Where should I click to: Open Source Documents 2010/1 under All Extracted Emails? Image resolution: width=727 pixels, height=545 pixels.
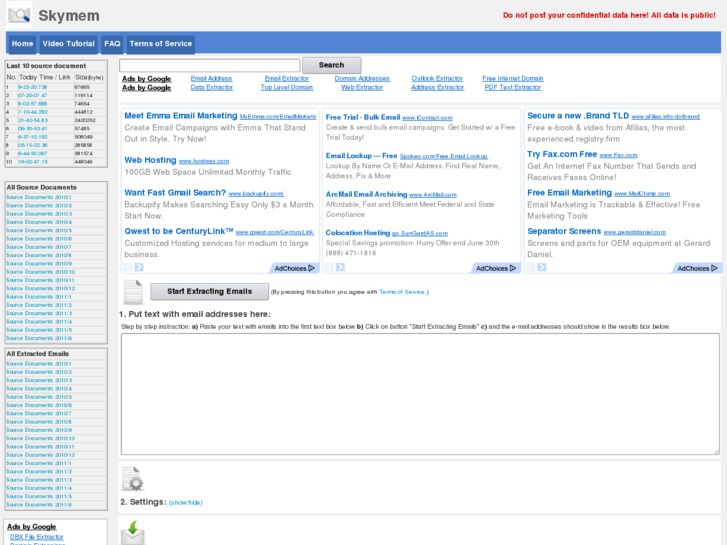pyautogui.click(x=39, y=364)
